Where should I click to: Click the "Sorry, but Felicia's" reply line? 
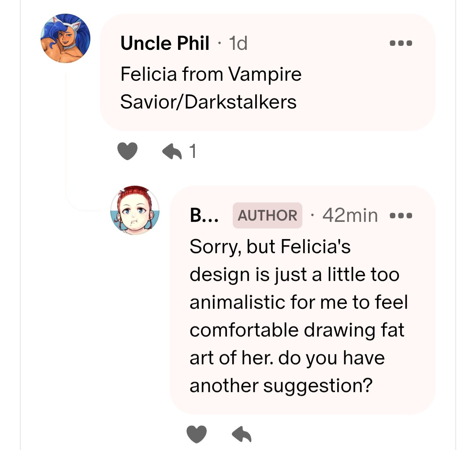(x=270, y=247)
